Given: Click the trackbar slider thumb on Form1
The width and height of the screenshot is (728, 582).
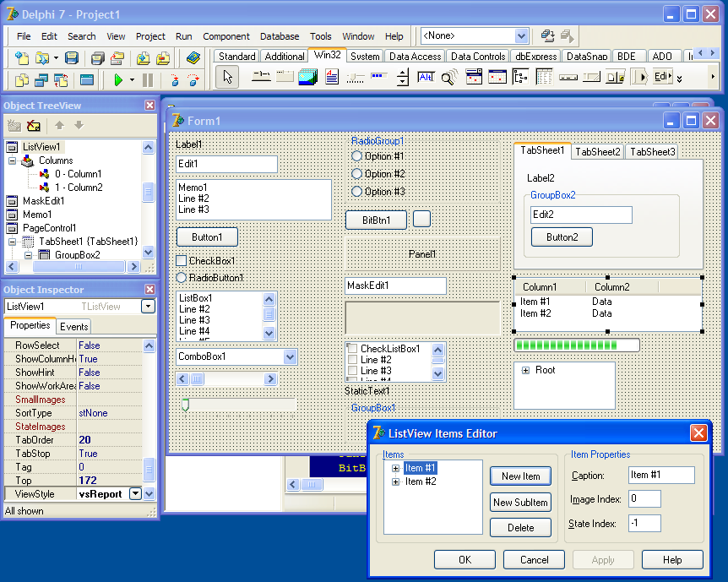Looking at the screenshot, I should tap(185, 405).
